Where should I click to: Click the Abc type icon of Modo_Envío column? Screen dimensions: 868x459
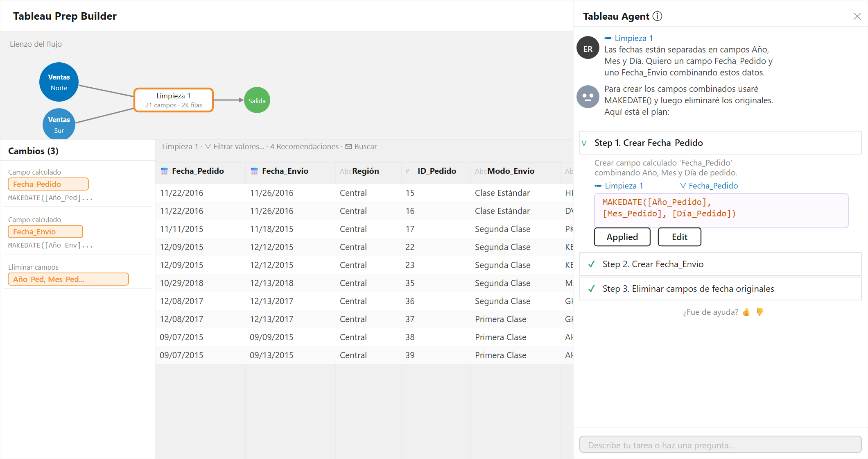[x=480, y=171]
